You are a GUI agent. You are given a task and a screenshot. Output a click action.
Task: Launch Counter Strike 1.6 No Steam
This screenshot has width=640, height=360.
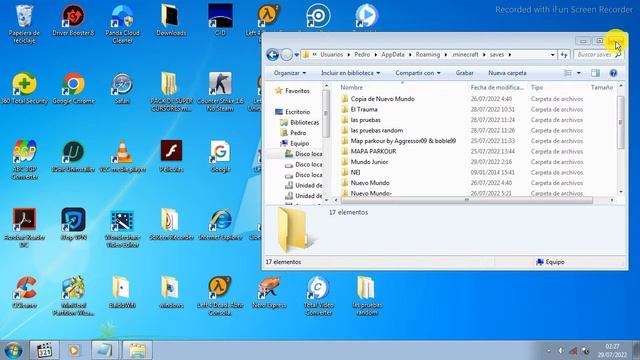pyautogui.click(x=220, y=92)
